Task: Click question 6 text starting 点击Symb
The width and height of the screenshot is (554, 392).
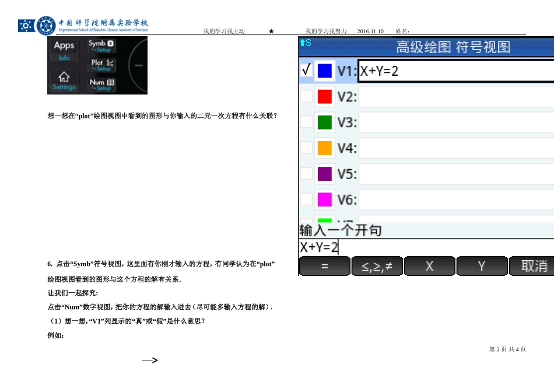Action: click(161, 264)
